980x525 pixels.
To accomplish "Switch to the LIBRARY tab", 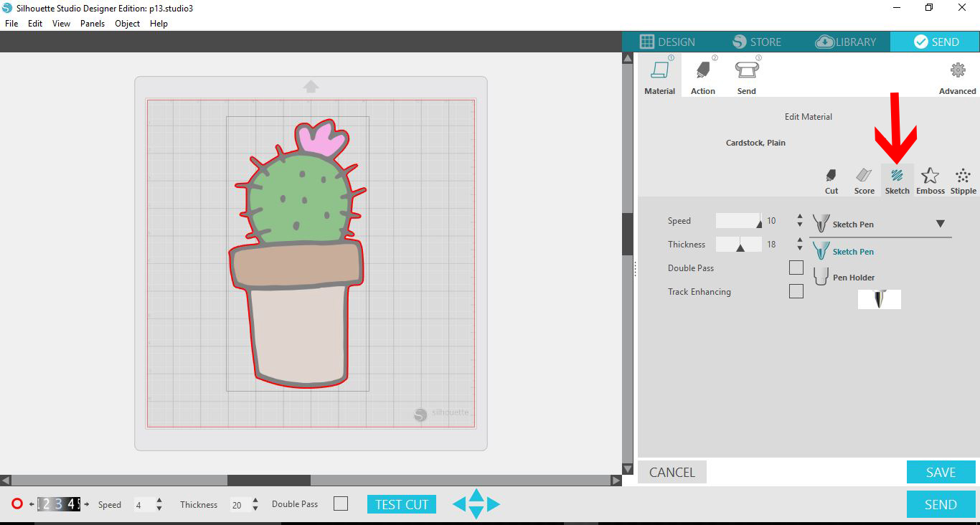I will pos(845,42).
